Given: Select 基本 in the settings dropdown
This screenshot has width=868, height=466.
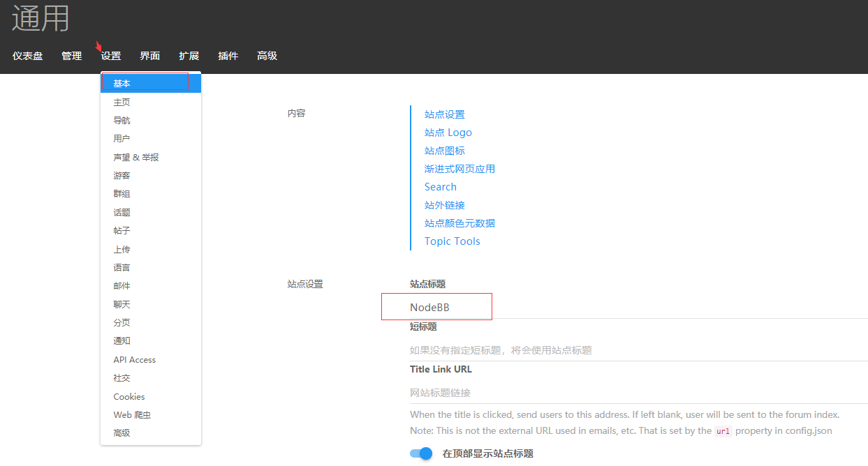Looking at the screenshot, I should coord(151,83).
